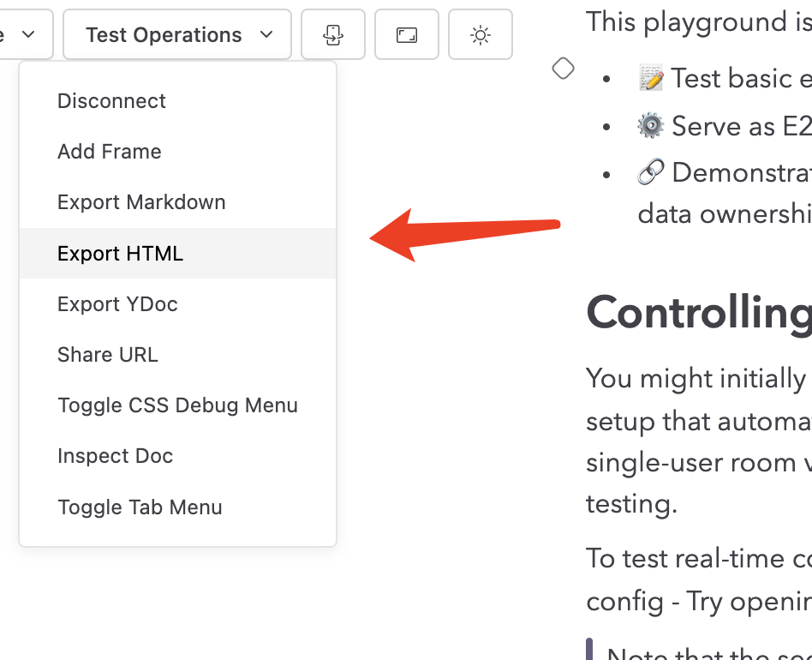Viewport: 812px width, 660px height.
Task: Click the gear emoji beside Serve as
Action: (651, 125)
